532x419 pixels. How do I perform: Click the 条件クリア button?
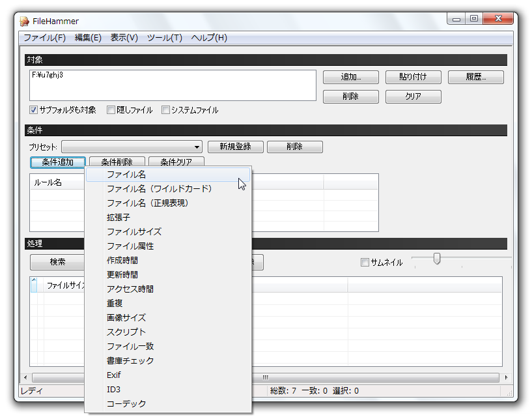[x=176, y=162]
